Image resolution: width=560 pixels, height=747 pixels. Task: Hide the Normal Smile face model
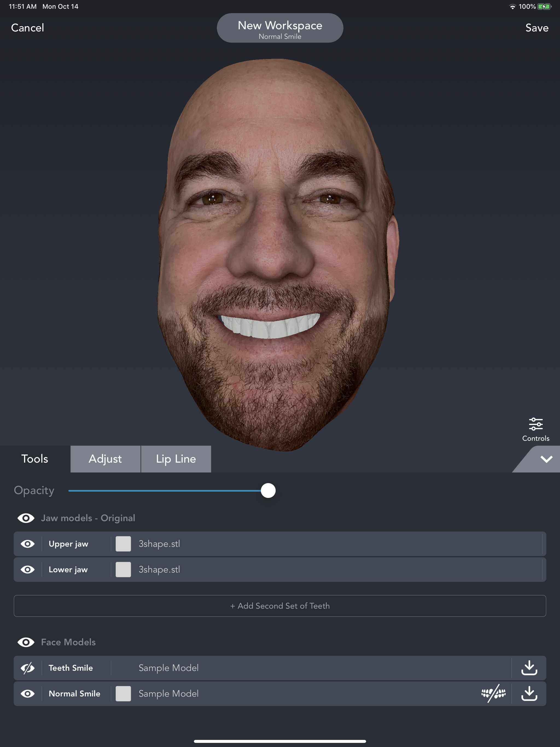point(28,693)
